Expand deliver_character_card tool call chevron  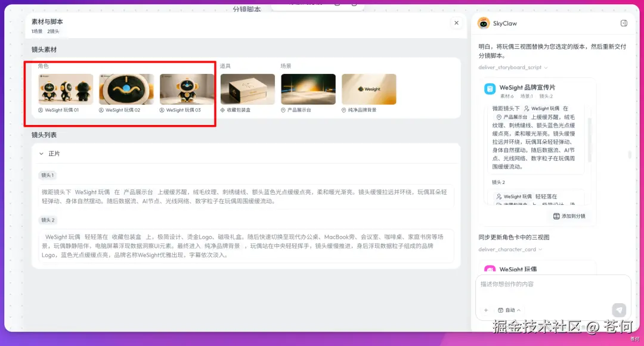(x=540, y=250)
